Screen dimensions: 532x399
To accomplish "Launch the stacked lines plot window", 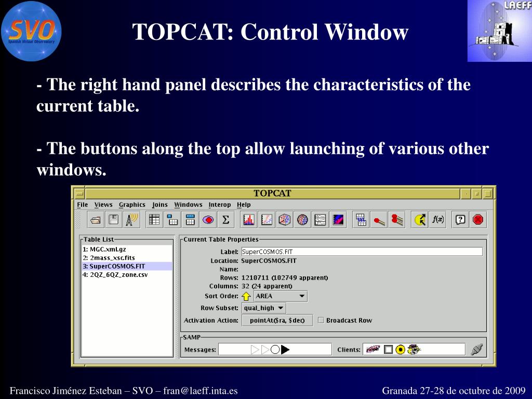I will click(x=320, y=220).
